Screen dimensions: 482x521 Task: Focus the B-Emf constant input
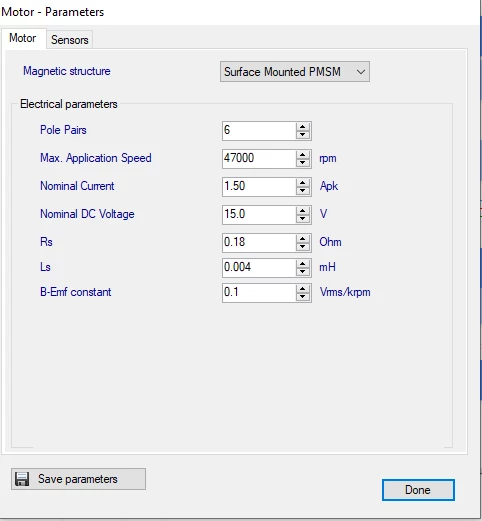pyautogui.click(x=259, y=293)
